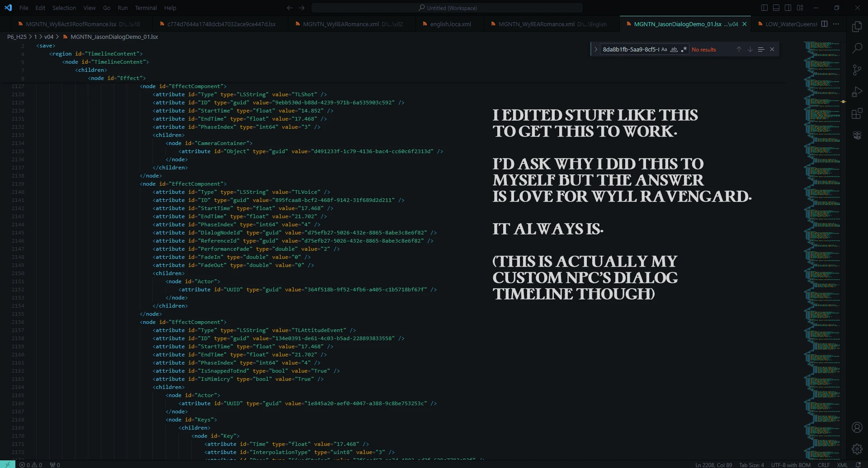This screenshot has height=468, width=868.
Task: Split the editor to the right
Action: point(824,24)
